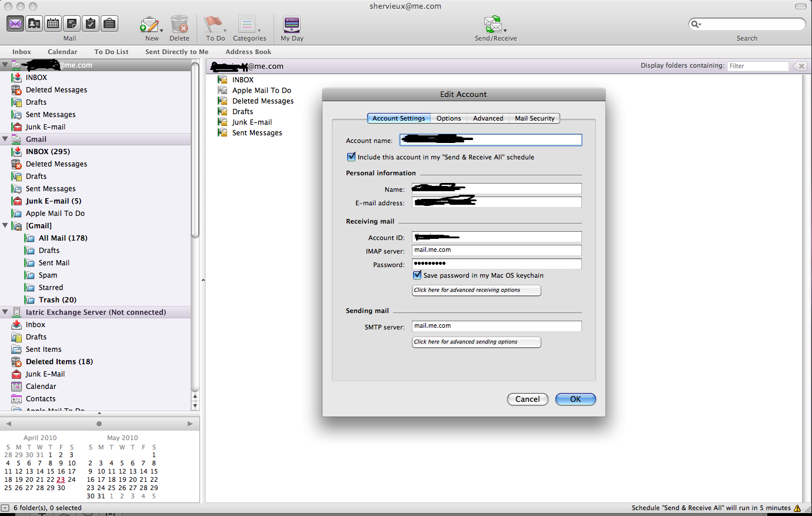Open the Mail Security tab
812x516 pixels.
click(x=535, y=118)
